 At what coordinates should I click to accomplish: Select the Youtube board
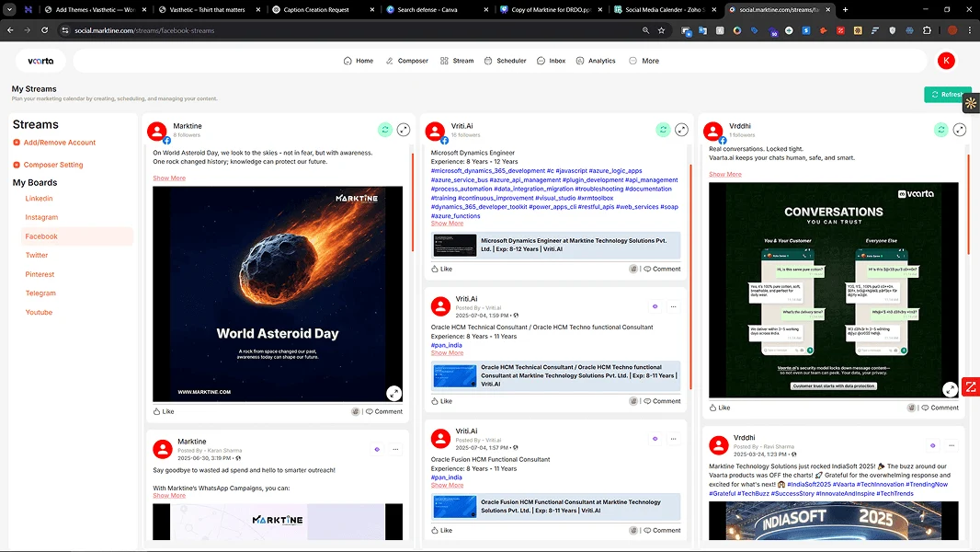(x=39, y=312)
